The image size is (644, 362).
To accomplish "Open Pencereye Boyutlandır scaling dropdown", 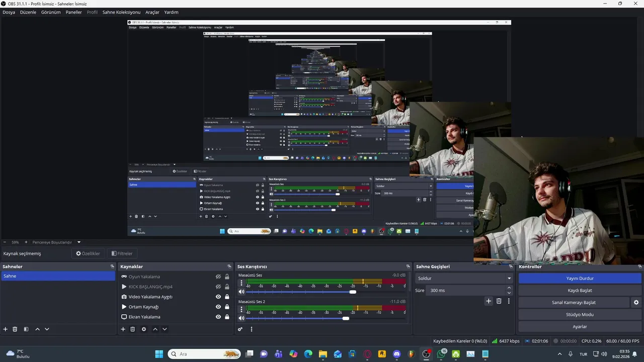I will (x=56, y=242).
